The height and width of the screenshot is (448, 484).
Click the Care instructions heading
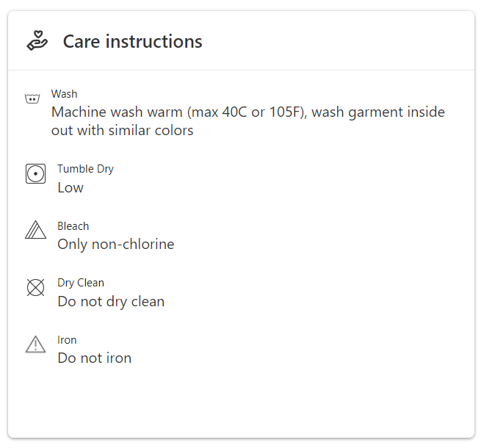(x=132, y=41)
